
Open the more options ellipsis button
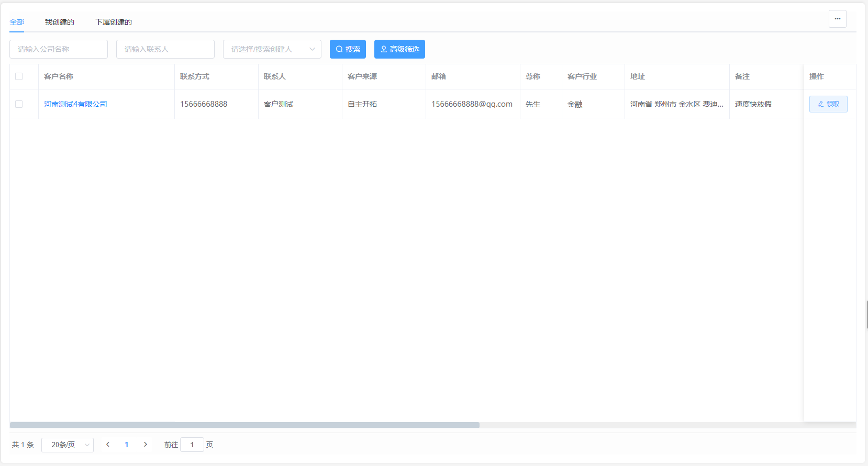tap(837, 19)
